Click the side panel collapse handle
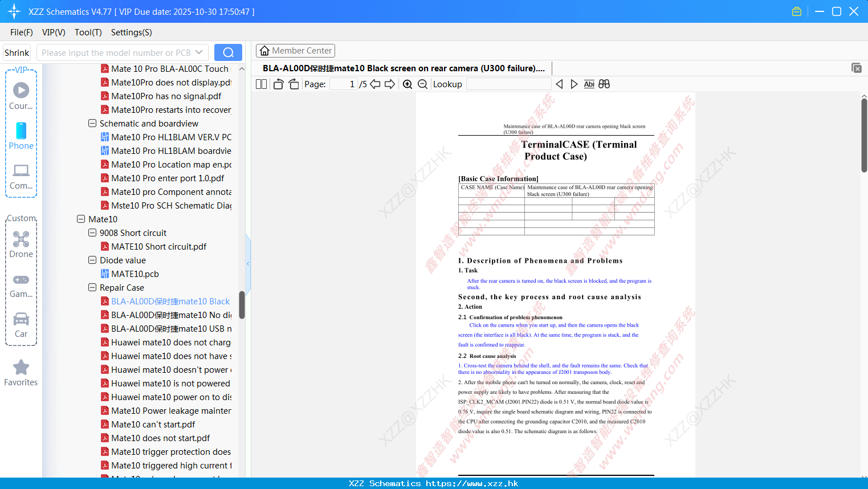Screen dimensions: 868x489 [x=248, y=263]
